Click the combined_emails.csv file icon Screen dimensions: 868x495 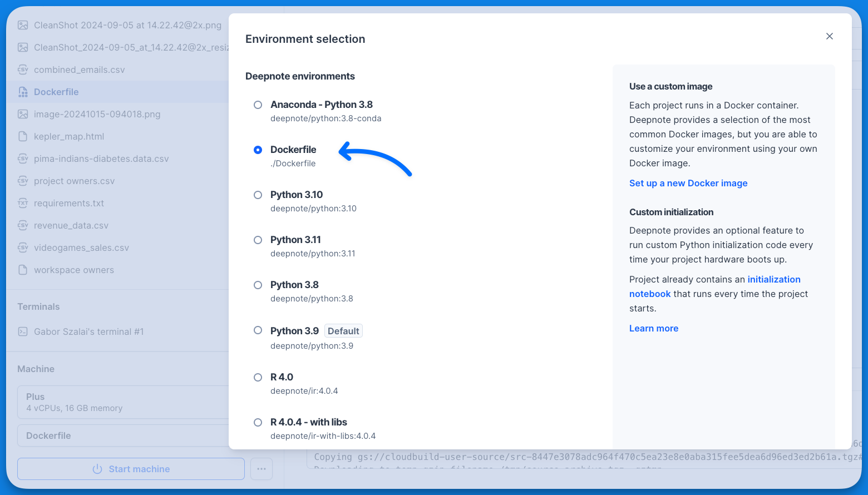click(x=23, y=70)
